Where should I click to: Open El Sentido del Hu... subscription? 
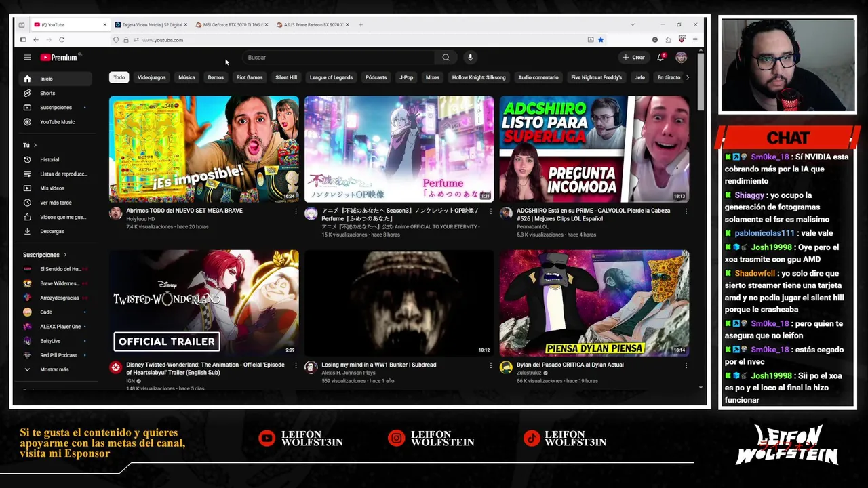click(56, 269)
